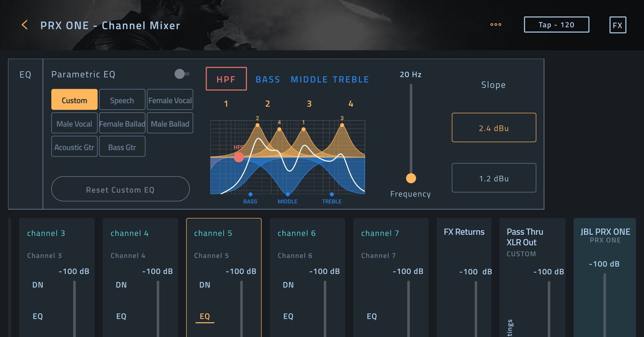644x337 pixels.
Task: Click the BASS blue dot on graph
Action: click(x=250, y=194)
